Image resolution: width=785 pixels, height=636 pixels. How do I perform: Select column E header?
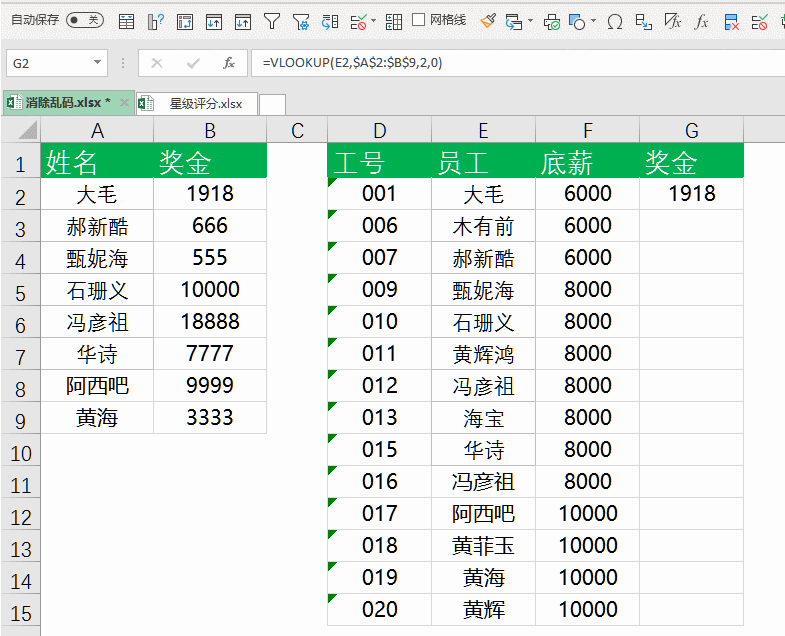pyautogui.click(x=483, y=130)
